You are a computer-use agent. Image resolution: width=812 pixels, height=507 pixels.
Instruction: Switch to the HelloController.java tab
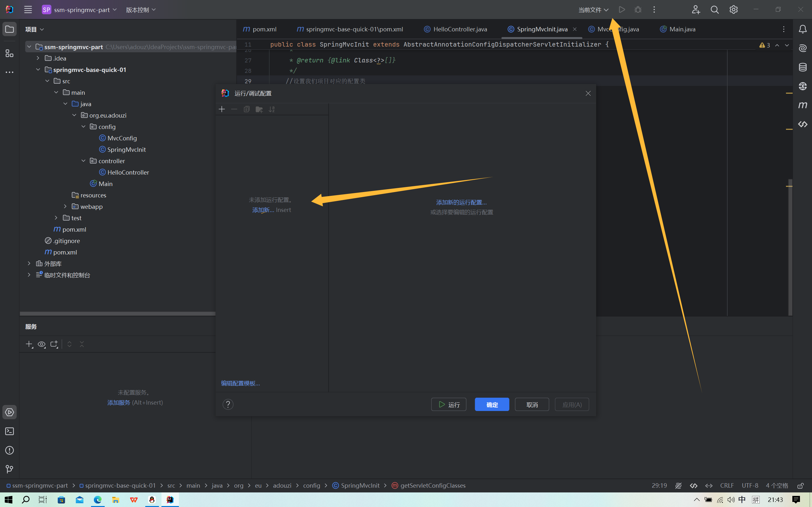coord(460,29)
